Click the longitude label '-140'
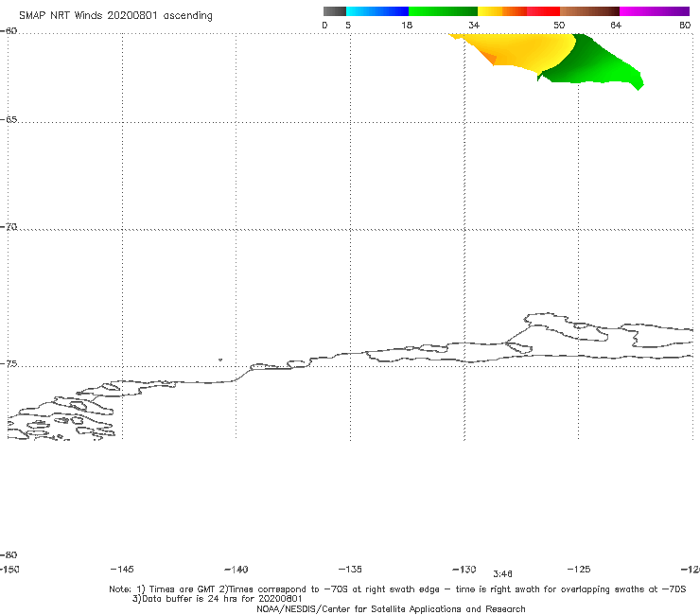 (236, 570)
